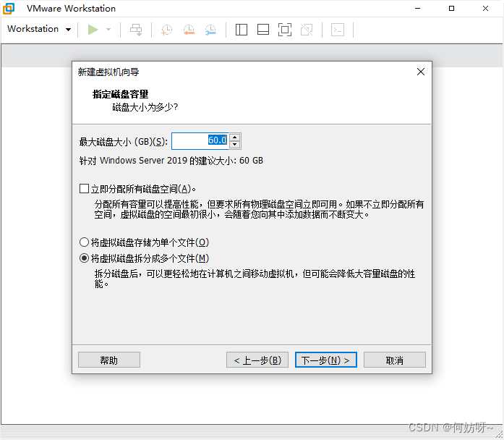This screenshot has width=504, height=440.
Task: Increase disk size with the up spinner
Action: click(x=235, y=137)
